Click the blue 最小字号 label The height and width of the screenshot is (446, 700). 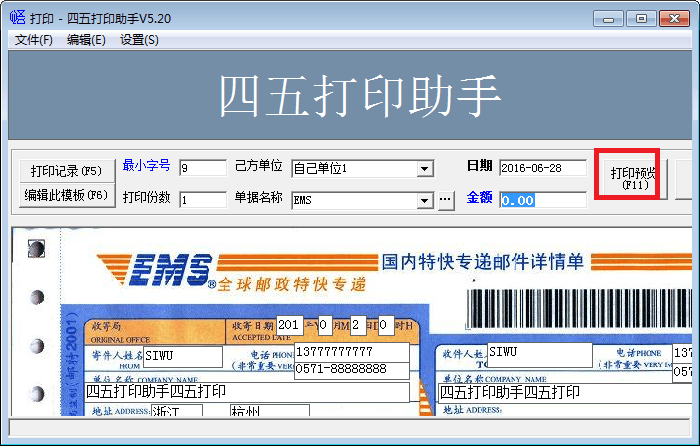pyautogui.click(x=146, y=165)
